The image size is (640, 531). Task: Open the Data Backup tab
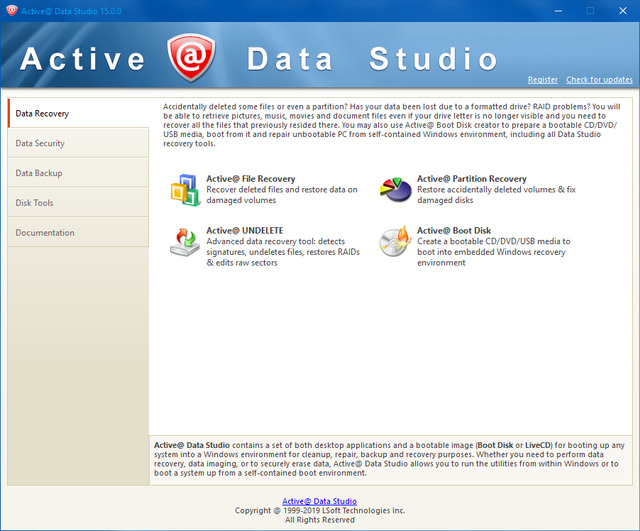(78, 173)
